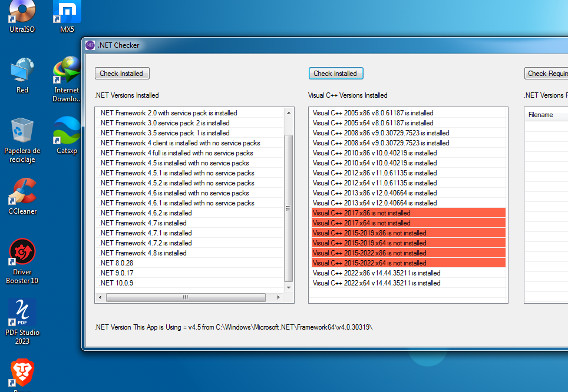Open PDF Studio 2023 shortcut
Image resolution: width=568 pixels, height=392 pixels.
coord(22,321)
